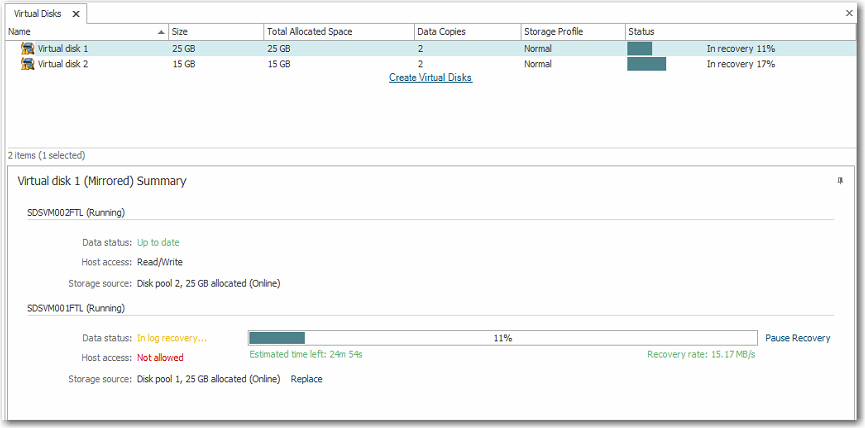Close the panel with top-right X
This screenshot has width=865, height=428.
click(849, 14)
